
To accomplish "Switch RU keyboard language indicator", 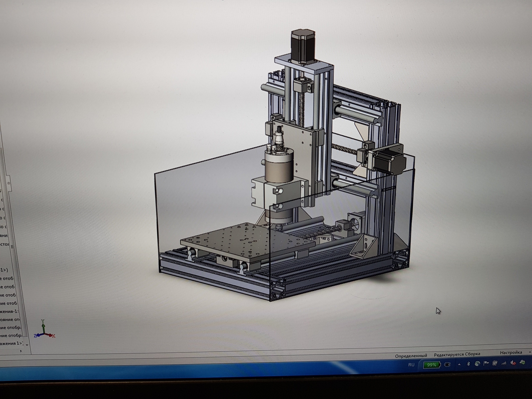I will (x=411, y=365).
